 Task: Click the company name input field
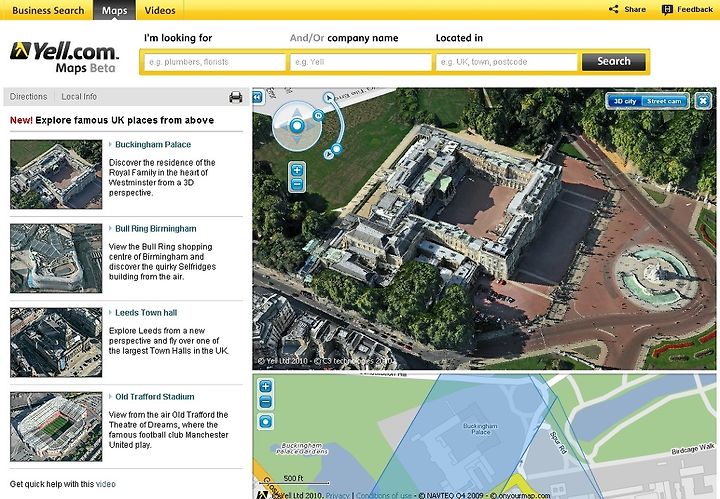360,62
